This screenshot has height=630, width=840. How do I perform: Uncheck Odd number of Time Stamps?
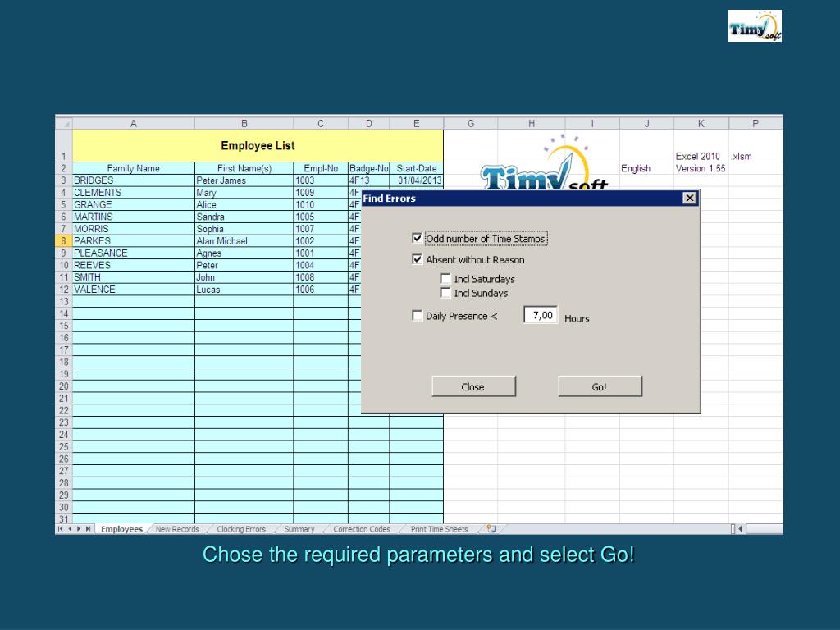point(418,239)
